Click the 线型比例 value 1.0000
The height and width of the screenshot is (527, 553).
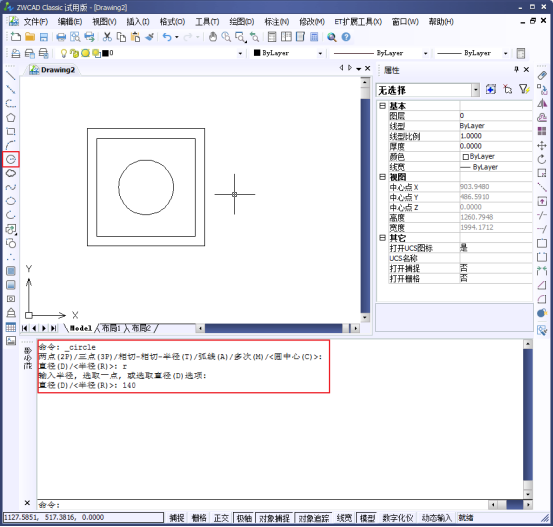(496, 136)
